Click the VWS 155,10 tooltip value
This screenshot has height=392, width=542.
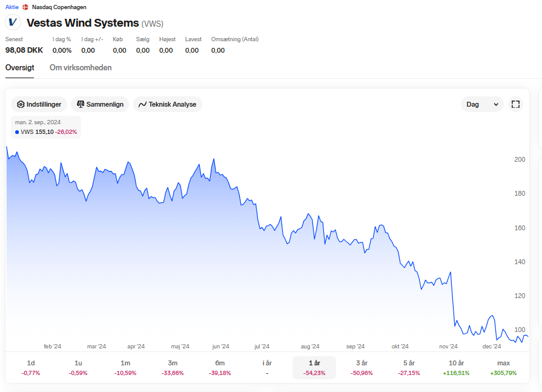coord(37,132)
